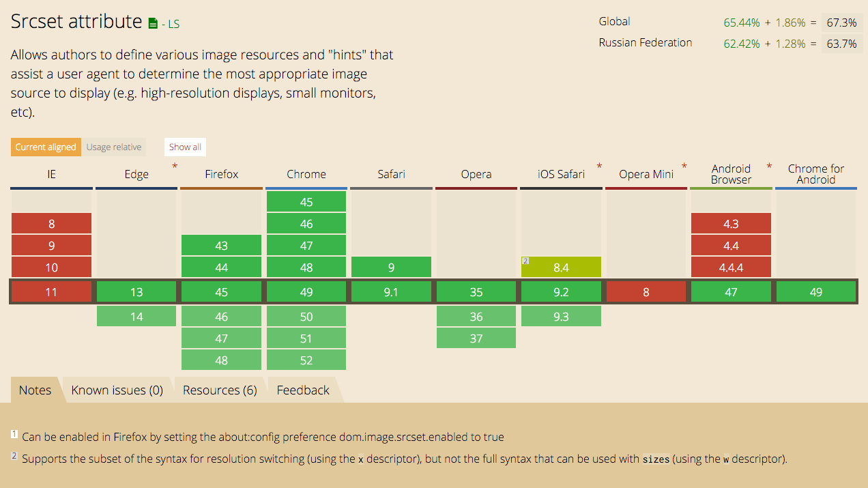Image resolution: width=868 pixels, height=488 pixels.
Task: Open the Known issues (0) tab
Action: (117, 390)
